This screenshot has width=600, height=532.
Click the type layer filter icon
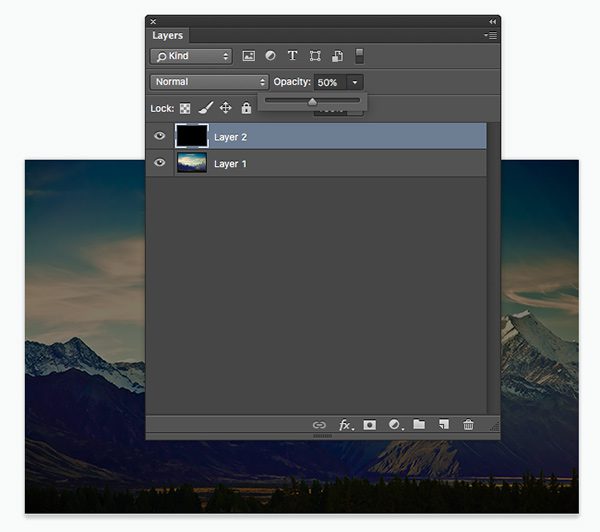click(x=293, y=57)
